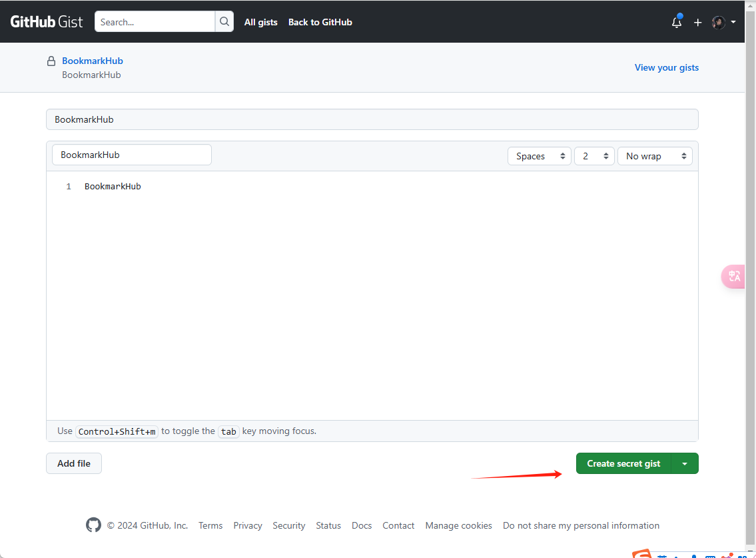756x558 pixels.
Task: Click the GitHub Gist logo
Action: click(46, 22)
